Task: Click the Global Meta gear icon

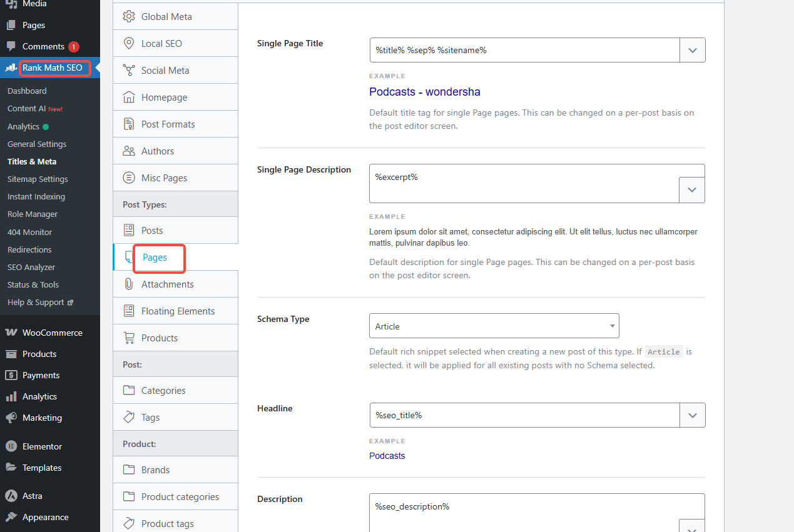Action: tap(129, 17)
